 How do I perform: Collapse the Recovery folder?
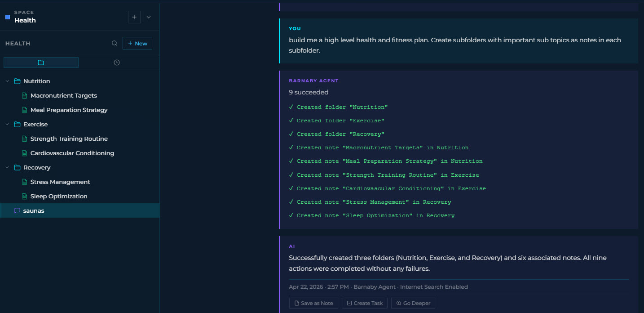(x=7, y=167)
